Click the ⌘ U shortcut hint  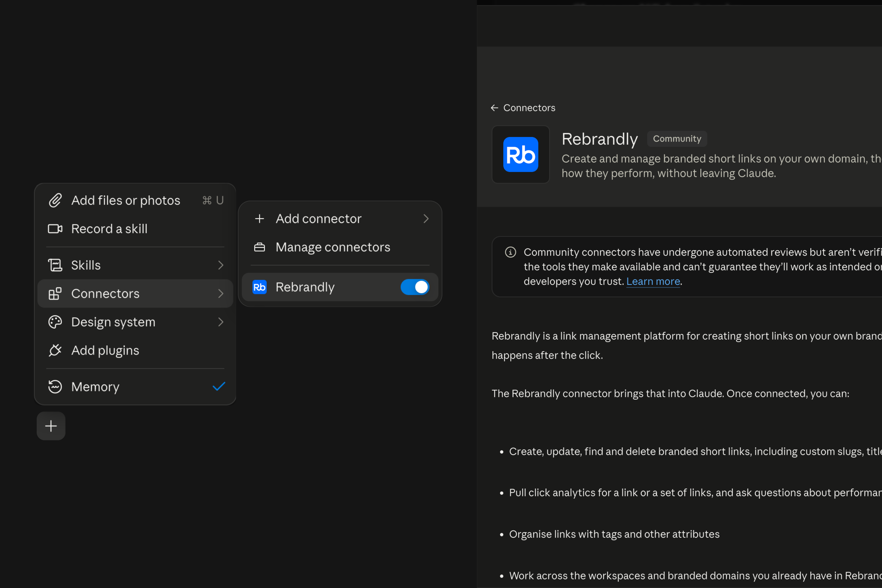coord(213,200)
